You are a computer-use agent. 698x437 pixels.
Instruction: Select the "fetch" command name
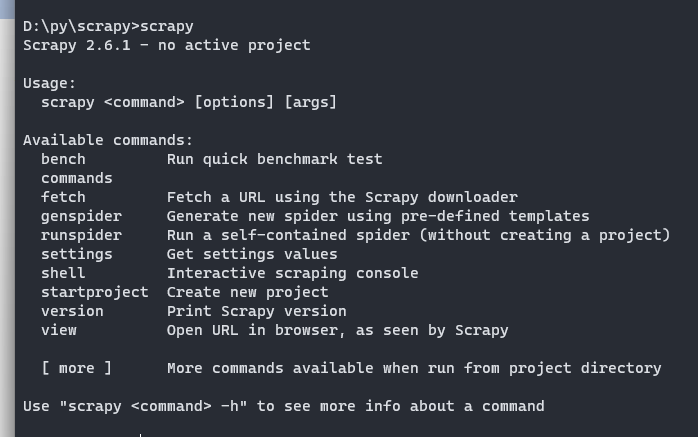coord(63,197)
